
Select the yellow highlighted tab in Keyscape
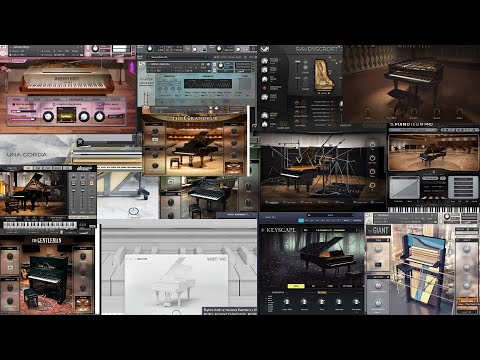296,286
